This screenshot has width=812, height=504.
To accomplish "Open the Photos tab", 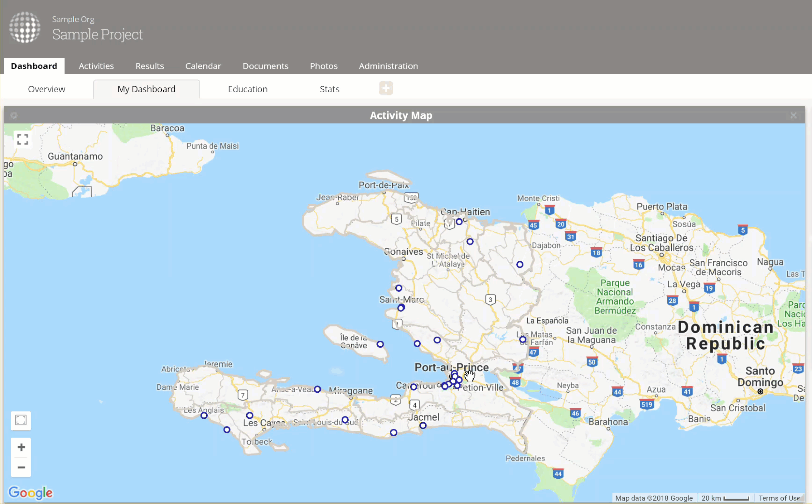I will pyautogui.click(x=323, y=66).
